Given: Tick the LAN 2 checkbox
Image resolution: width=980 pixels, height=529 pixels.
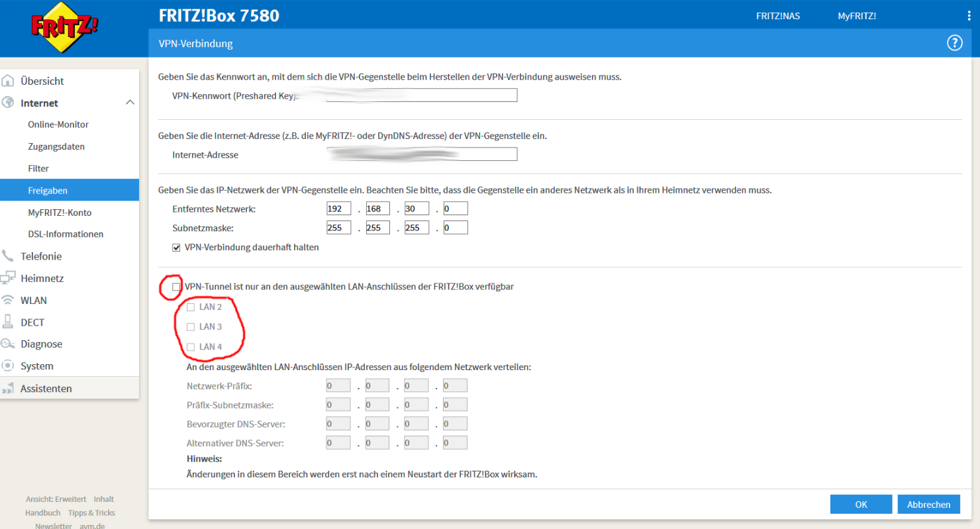Looking at the screenshot, I should click(x=191, y=307).
